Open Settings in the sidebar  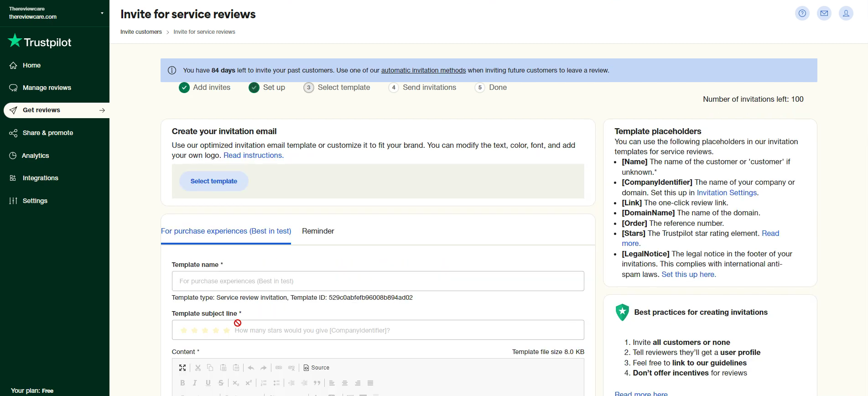pos(35,201)
